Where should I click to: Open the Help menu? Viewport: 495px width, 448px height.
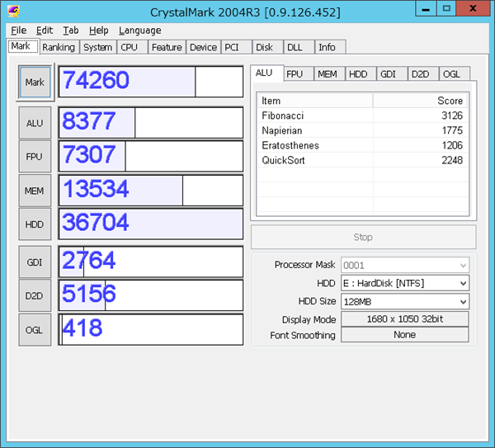(x=98, y=31)
